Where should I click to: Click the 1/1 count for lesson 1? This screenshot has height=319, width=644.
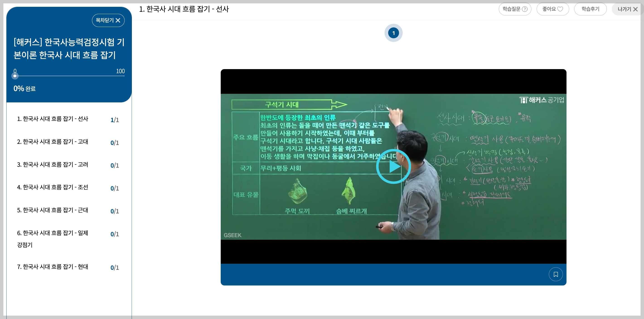[x=114, y=120]
